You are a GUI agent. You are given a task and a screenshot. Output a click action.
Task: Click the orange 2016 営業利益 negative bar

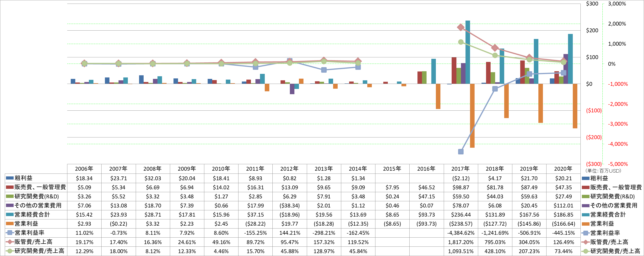click(x=438, y=96)
